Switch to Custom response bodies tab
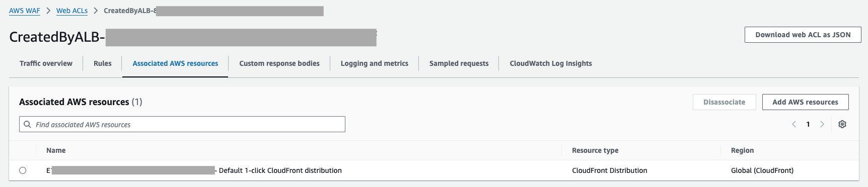The height and width of the screenshot is (187, 868). [279, 63]
